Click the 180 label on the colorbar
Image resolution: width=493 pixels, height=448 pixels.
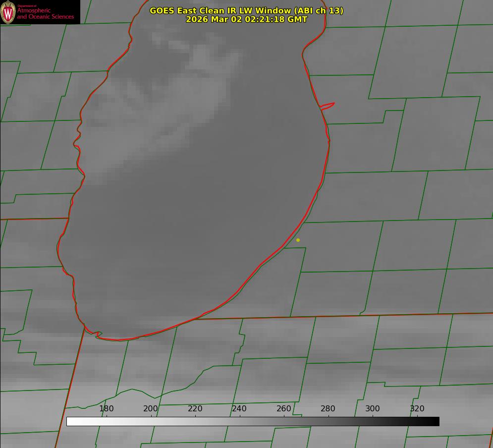pos(107,408)
